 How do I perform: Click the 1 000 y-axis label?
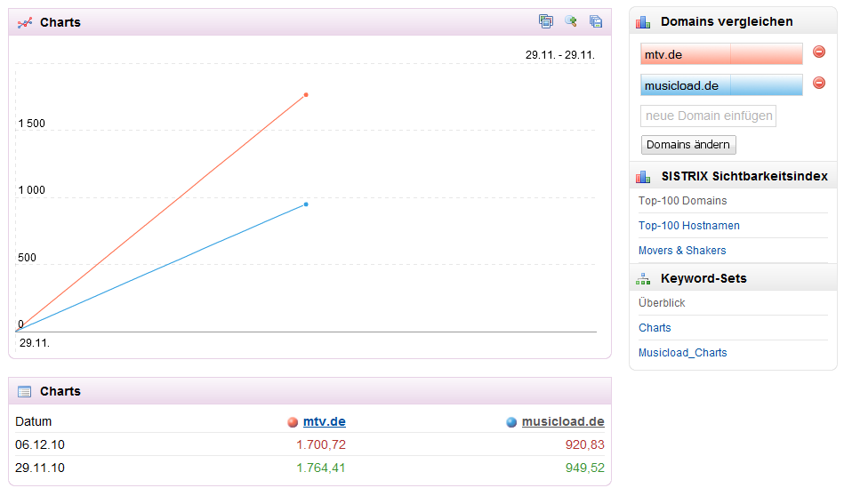32,190
